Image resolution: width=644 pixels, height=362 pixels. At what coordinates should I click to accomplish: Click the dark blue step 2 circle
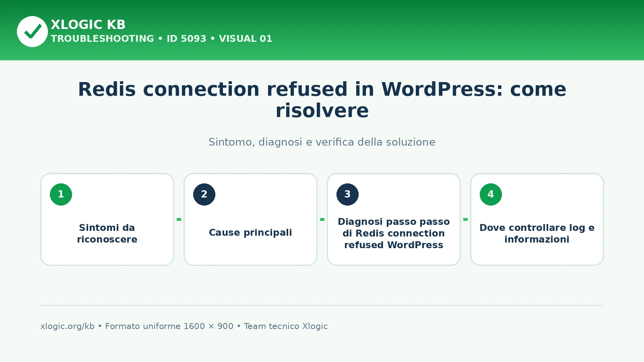204,194
